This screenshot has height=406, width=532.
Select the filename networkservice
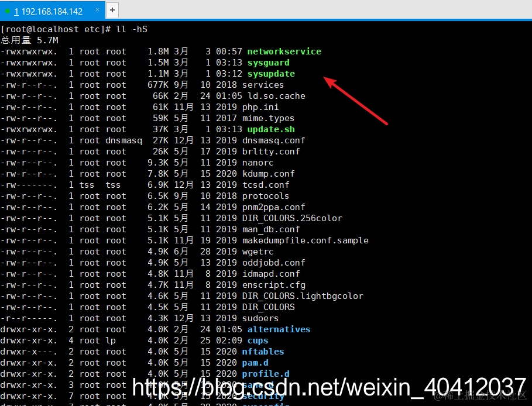click(x=284, y=51)
